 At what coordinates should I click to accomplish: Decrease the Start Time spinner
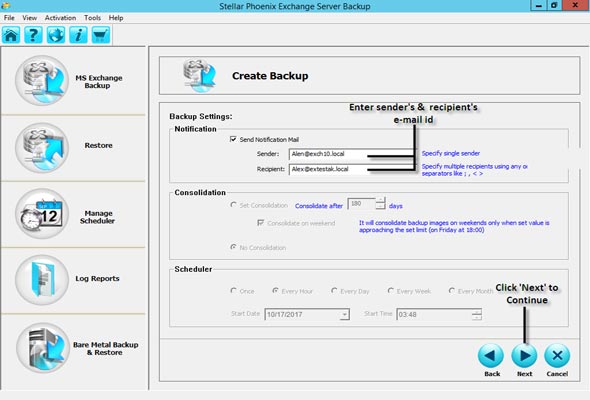click(477, 317)
